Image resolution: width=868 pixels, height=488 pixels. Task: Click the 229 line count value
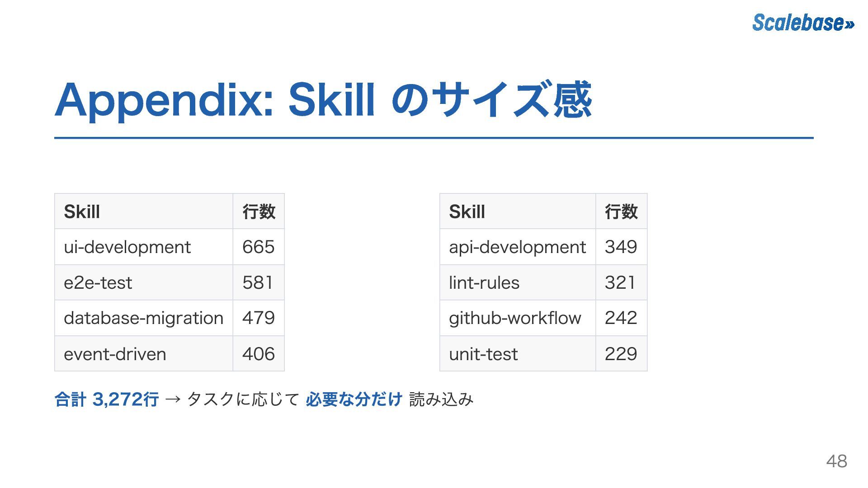621,354
